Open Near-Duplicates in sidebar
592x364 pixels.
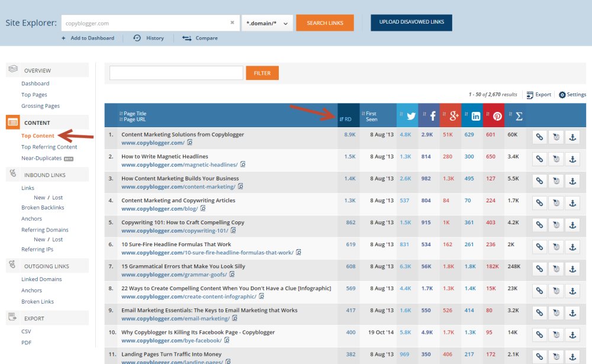pos(41,158)
